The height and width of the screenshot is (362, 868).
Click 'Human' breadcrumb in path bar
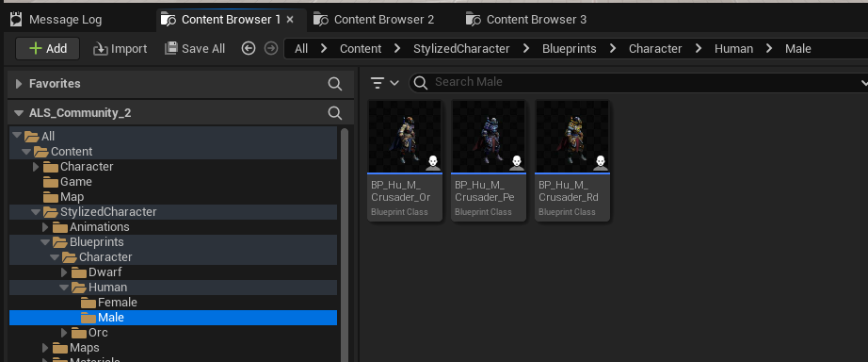coord(733,49)
